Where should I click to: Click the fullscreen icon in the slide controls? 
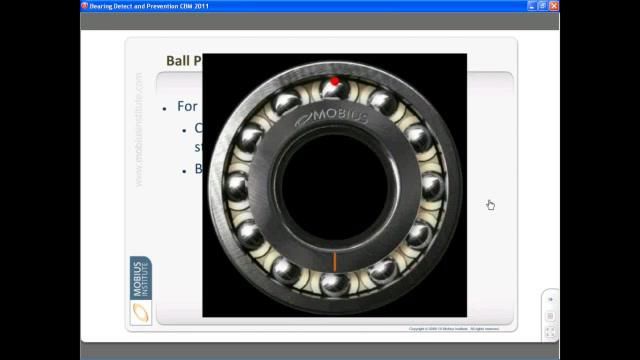pos(550,333)
